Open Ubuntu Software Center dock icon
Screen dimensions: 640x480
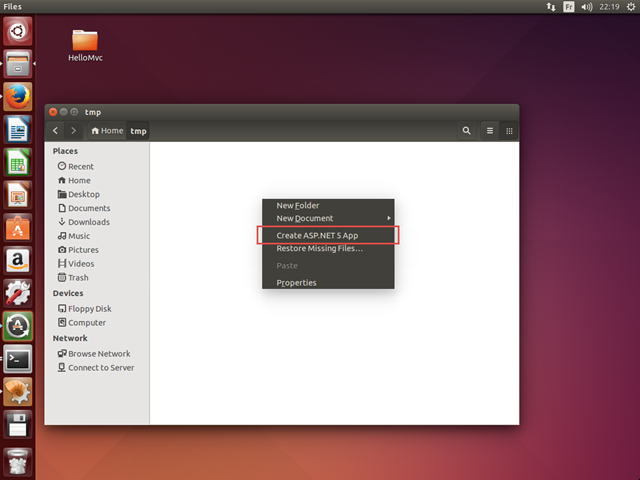coord(18,228)
